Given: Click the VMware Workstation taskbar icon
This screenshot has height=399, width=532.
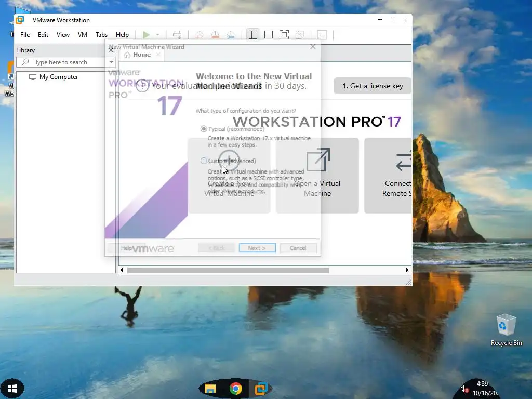Looking at the screenshot, I should (261, 389).
